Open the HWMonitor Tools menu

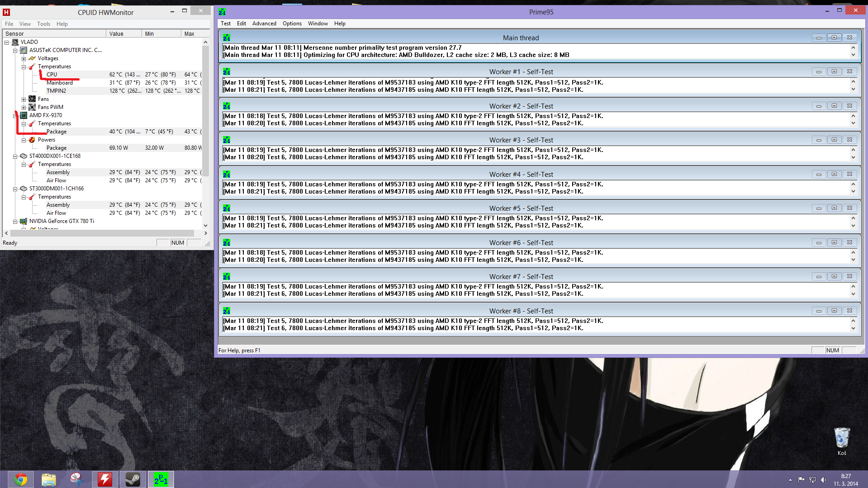point(43,24)
